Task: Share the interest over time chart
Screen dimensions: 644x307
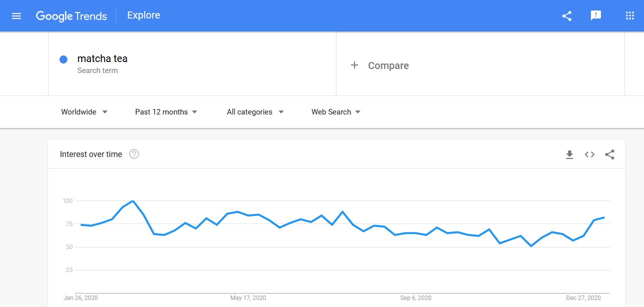Action: (x=609, y=154)
